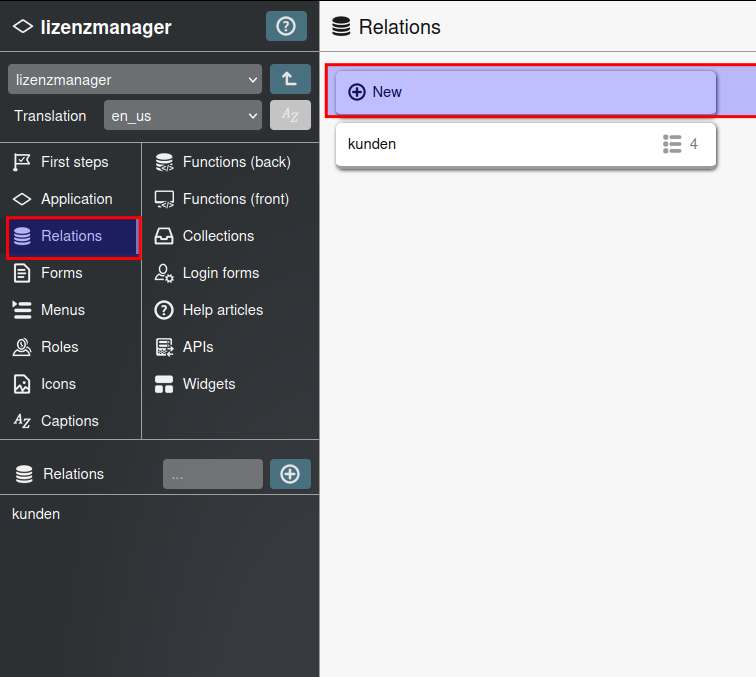The image size is (756, 677).
Task: Go to Collections
Action: (218, 236)
